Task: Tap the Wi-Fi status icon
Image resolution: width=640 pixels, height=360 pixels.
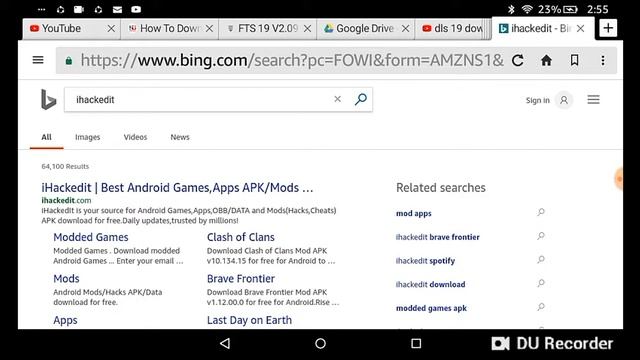Action: 527,9
